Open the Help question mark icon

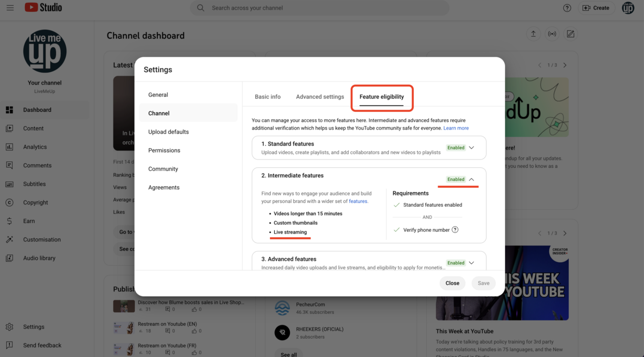pyautogui.click(x=567, y=8)
